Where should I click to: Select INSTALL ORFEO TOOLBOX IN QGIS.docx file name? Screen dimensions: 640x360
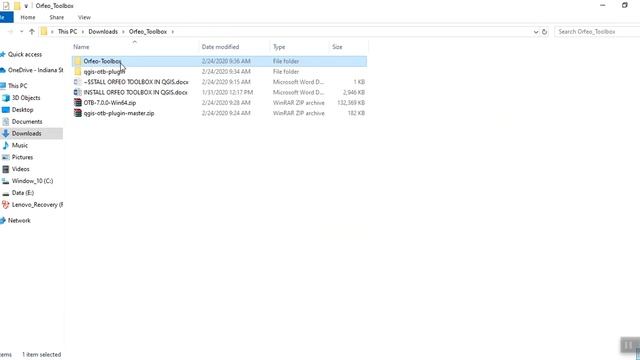point(136,93)
